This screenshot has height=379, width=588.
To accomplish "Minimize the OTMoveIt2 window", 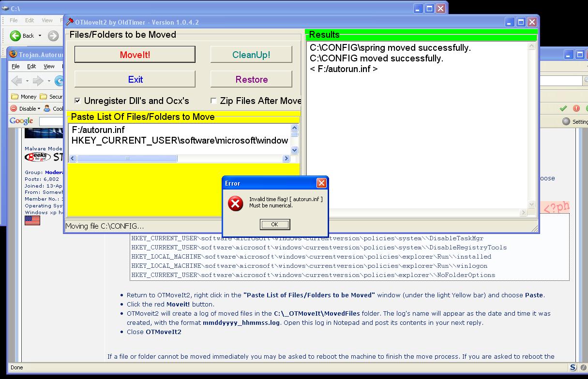I will 510,22.
